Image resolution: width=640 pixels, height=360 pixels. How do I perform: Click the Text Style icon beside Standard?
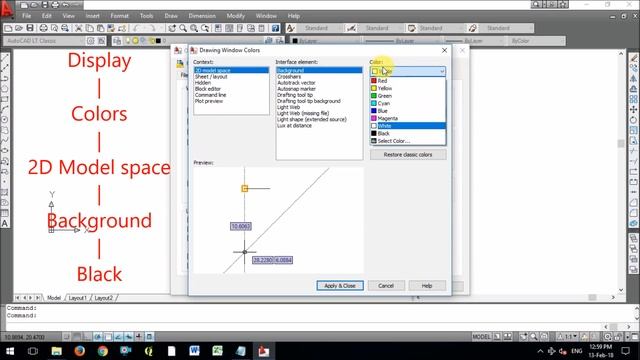click(x=291, y=28)
